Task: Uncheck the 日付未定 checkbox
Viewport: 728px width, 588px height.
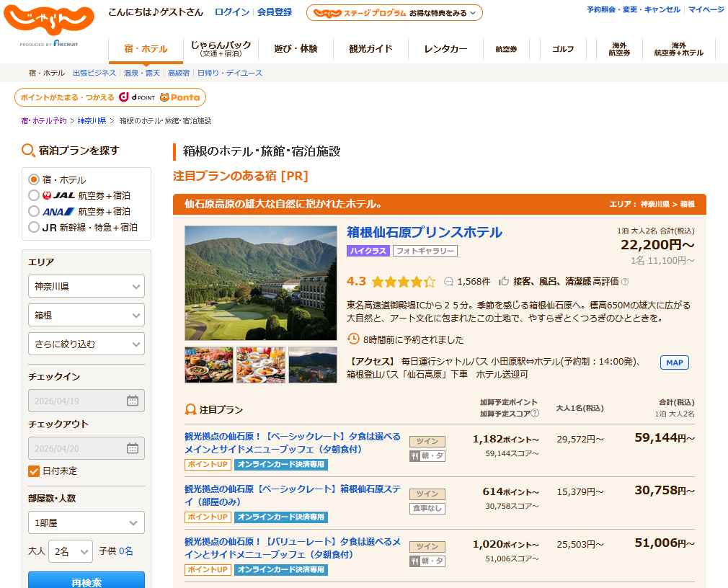Action: (x=34, y=471)
